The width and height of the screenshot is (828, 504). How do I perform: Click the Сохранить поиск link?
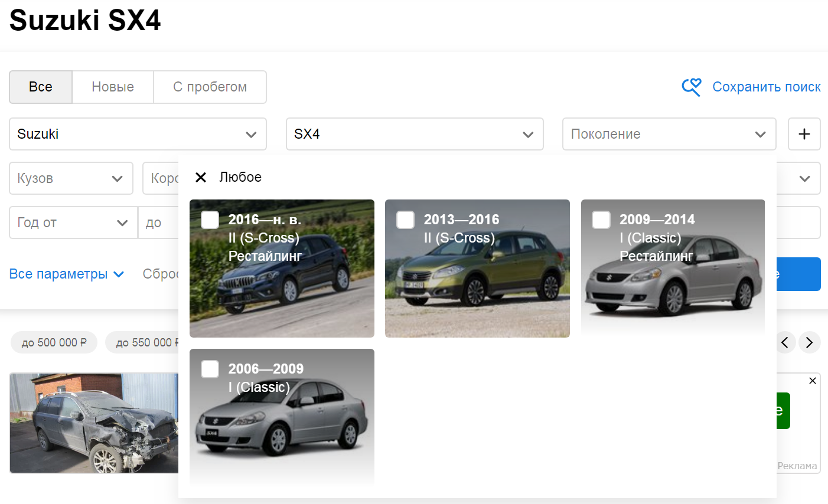pyautogui.click(x=766, y=87)
